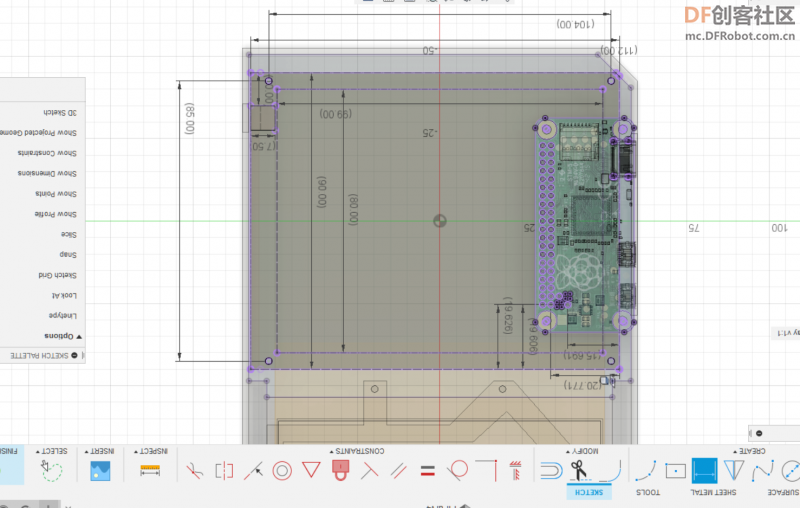800x508 pixels.
Task: Switch to the TOOLS tab
Action: 647,492
